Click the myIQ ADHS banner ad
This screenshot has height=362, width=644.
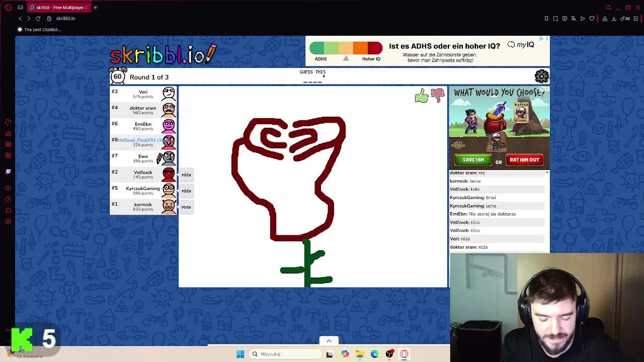pos(427,51)
